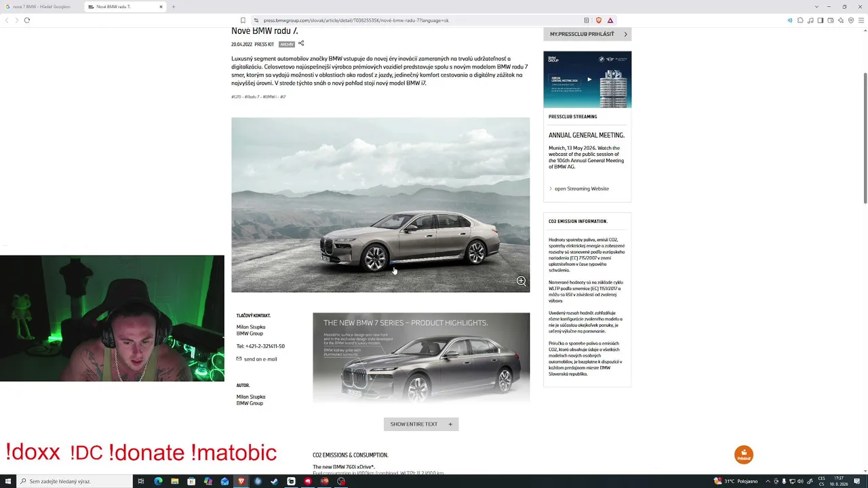
Task: Open Steam from the taskbar
Action: 274,481
